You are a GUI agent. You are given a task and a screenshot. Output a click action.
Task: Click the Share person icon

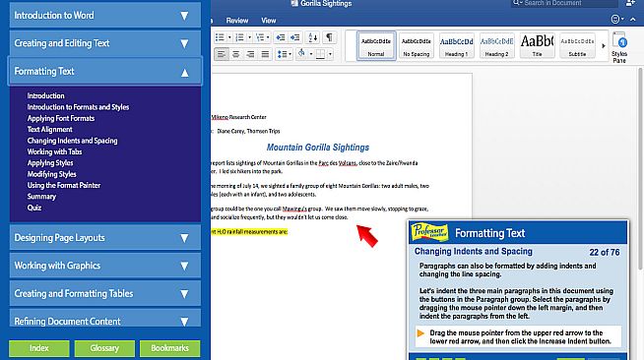pos(630,3)
